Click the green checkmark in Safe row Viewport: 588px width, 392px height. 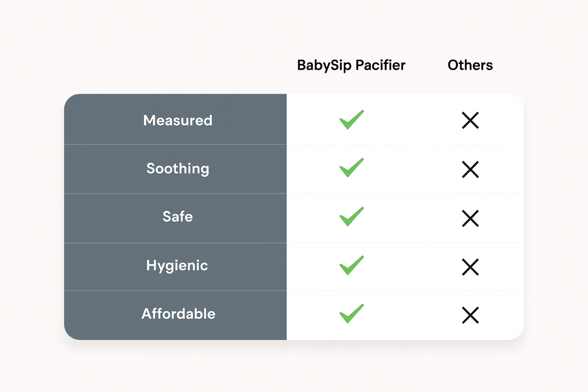click(351, 217)
